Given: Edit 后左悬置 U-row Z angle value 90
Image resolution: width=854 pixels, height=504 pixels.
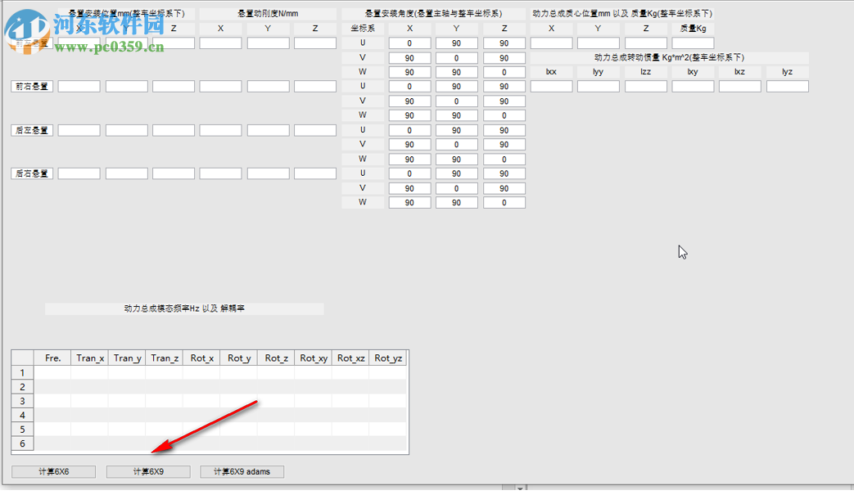Looking at the screenshot, I should (x=504, y=130).
